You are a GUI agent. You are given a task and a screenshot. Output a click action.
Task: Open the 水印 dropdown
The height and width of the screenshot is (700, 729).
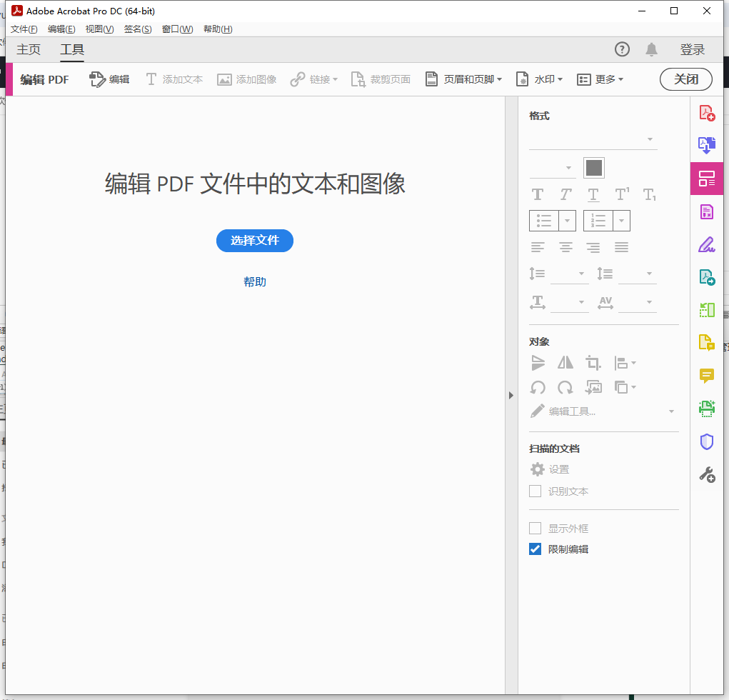(x=540, y=79)
